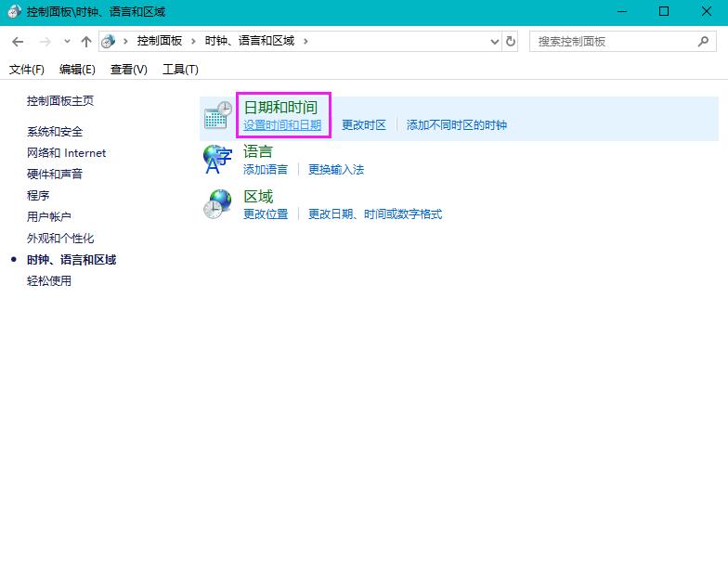Select 时钟、语言和区域 in sidebar
This screenshot has width=728, height=583.
71,260
